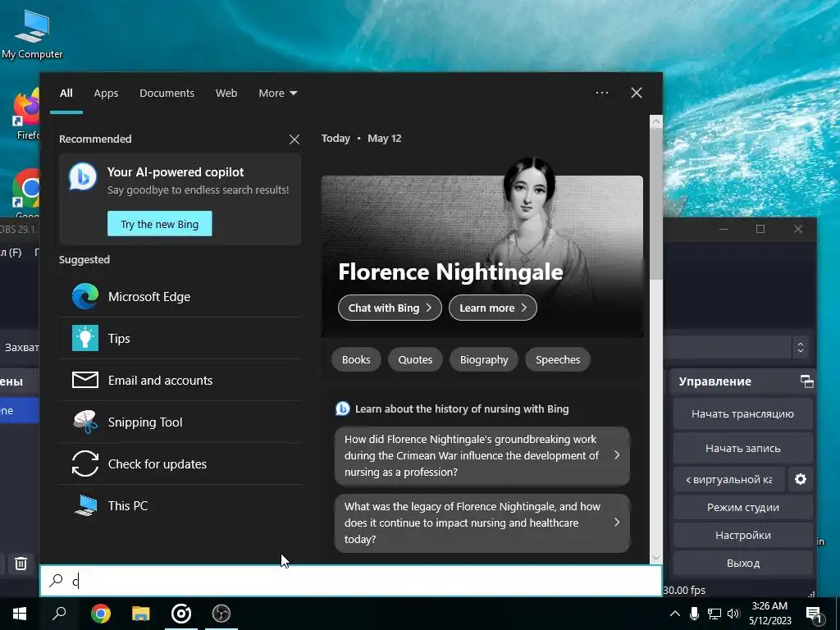
Task: Click the scrollbar up arrow in search panel
Action: pyautogui.click(x=655, y=121)
